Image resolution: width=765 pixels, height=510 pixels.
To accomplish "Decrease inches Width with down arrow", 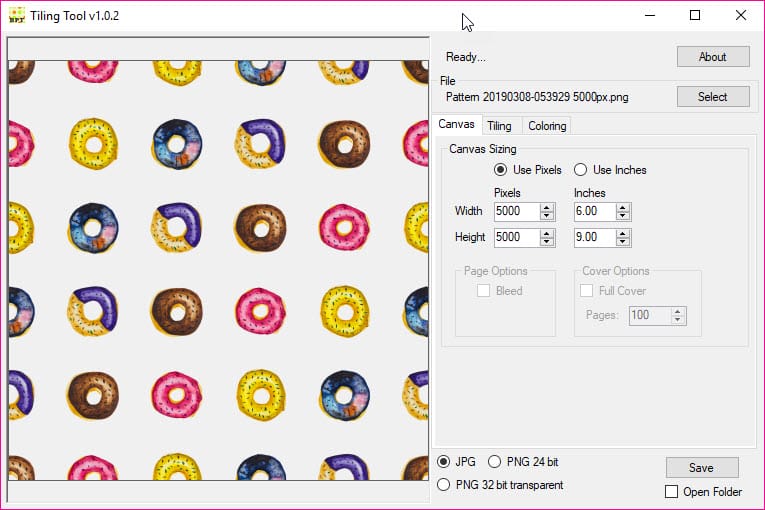I will (623, 216).
